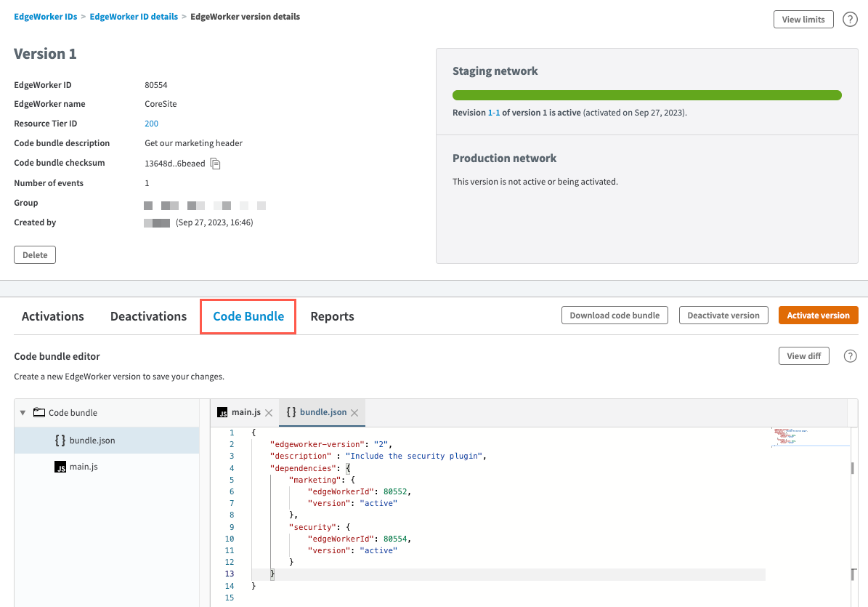Screen dimensions: 868x607
Task: Delete this EdgeWorker version
Action: (35, 255)
